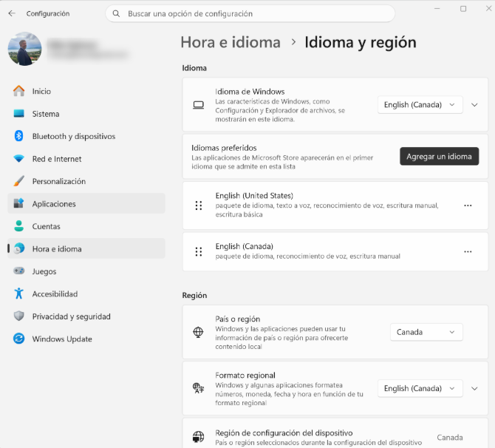
Task: Focus the Buscar una opción de configuración field
Action: click(x=250, y=13)
